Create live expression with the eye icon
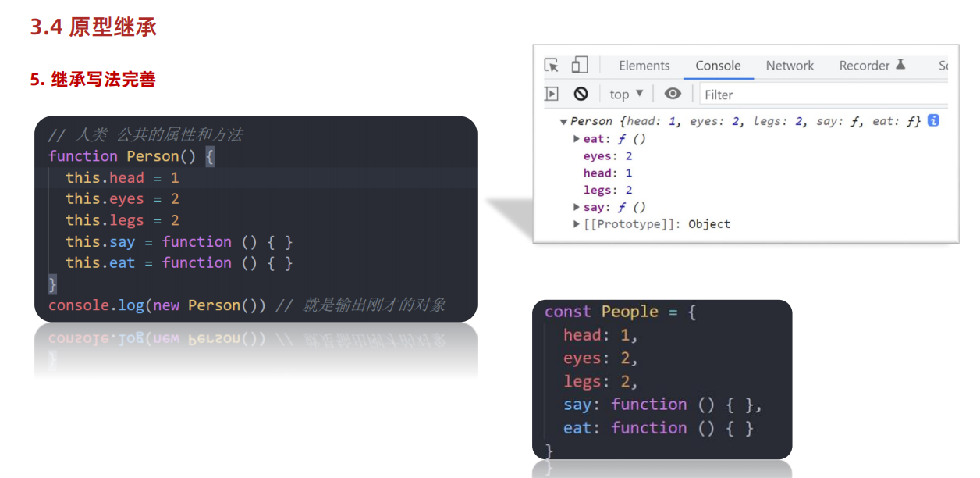This screenshot has height=478, width=980. pos(673,94)
